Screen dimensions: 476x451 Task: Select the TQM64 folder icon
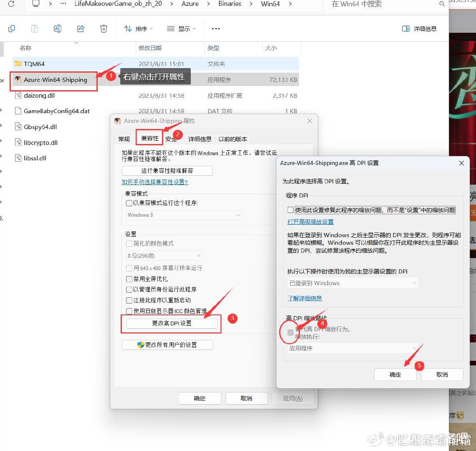(x=18, y=63)
